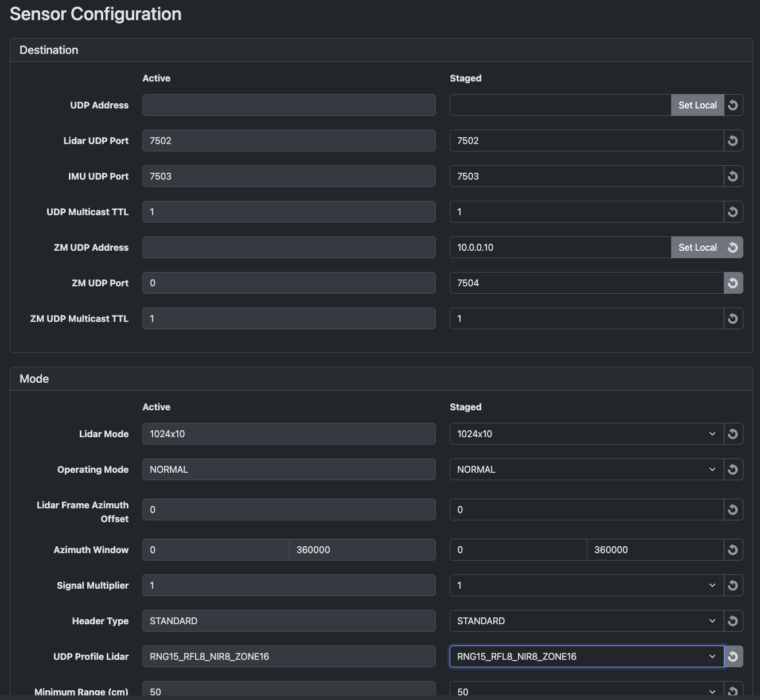The width and height of the screenshot is (760, 700).
Task: Reset staged Lidar Mode
Action: point(733,434)
